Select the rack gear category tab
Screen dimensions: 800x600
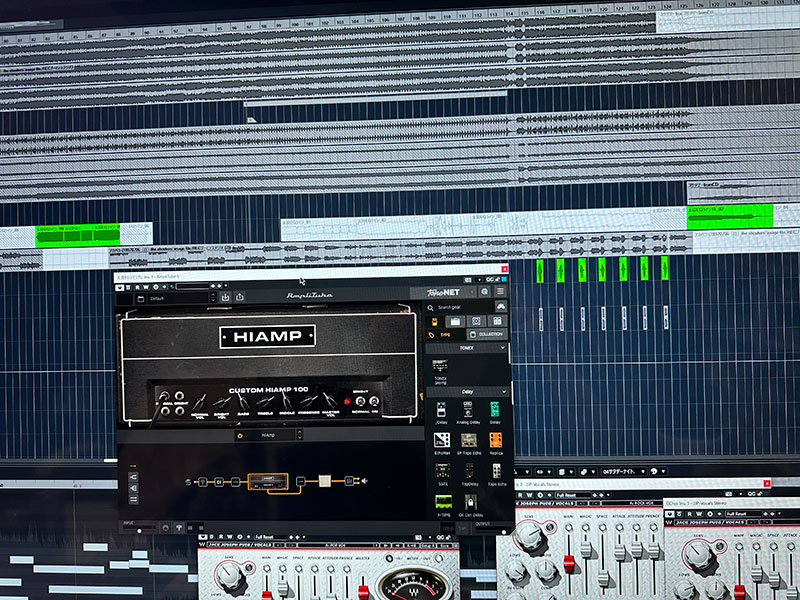(x=497, y=321)
